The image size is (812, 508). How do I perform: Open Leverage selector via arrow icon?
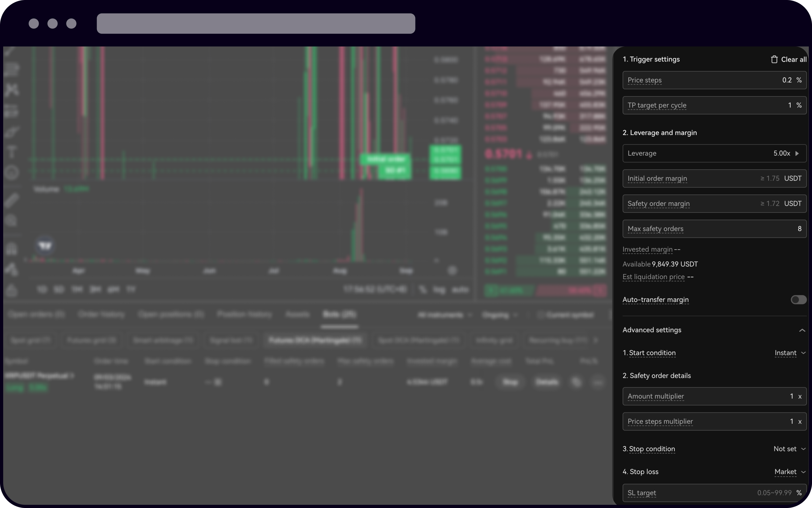[797, 153]
